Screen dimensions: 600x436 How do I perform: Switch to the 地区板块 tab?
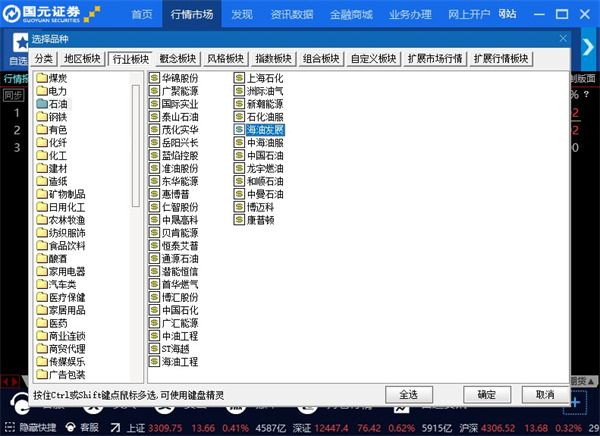[82, 58]
